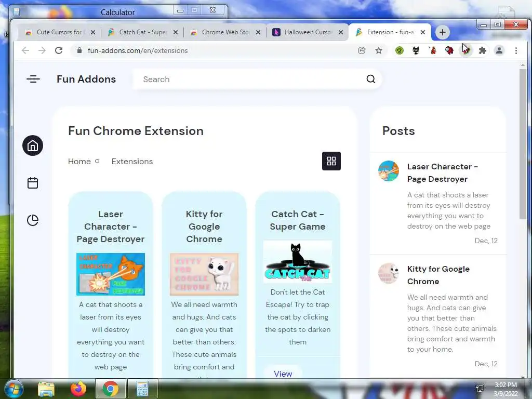Open File Explorer from taskbar

click(46, 389)
